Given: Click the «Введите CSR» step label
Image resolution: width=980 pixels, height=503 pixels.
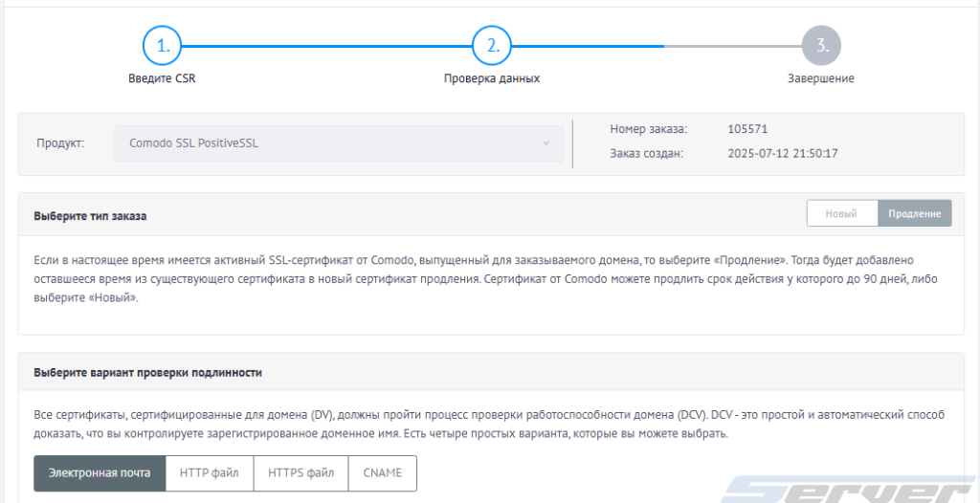Looking at the screenshot, I should pyautogui.click(x=162, y=78).
